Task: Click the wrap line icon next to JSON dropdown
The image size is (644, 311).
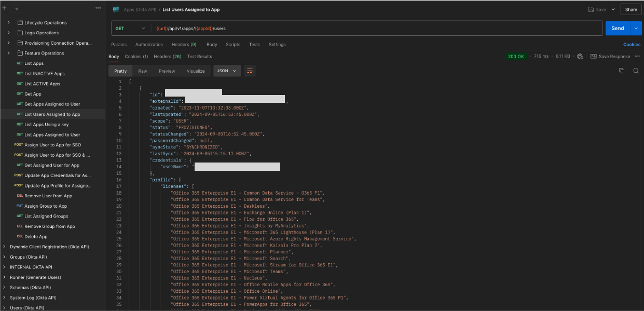Action: click(250, 71)
